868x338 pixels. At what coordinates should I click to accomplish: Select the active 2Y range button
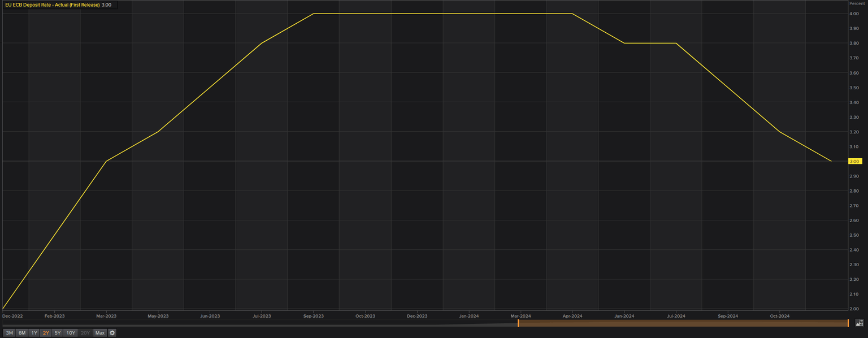point(46,333)
